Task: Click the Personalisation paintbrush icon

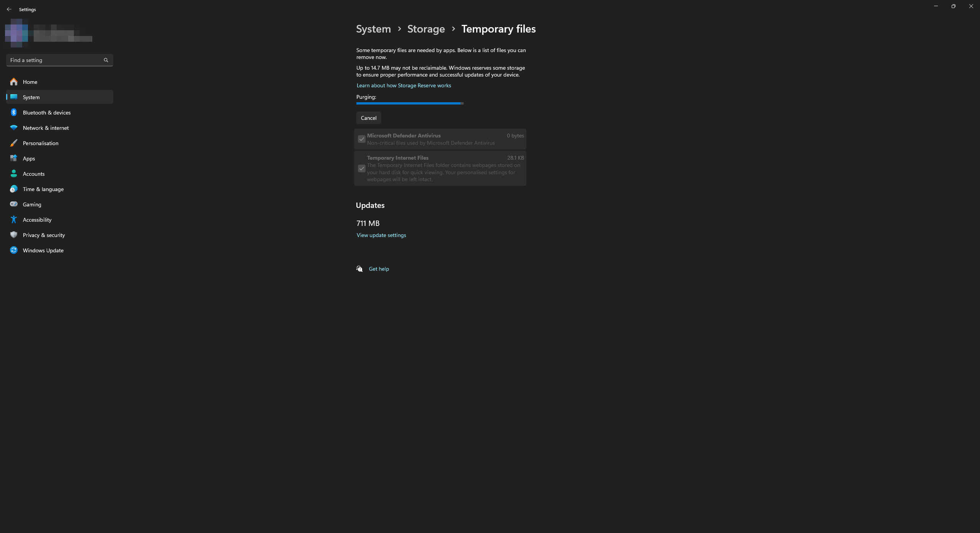Action: tap(14, 143)
